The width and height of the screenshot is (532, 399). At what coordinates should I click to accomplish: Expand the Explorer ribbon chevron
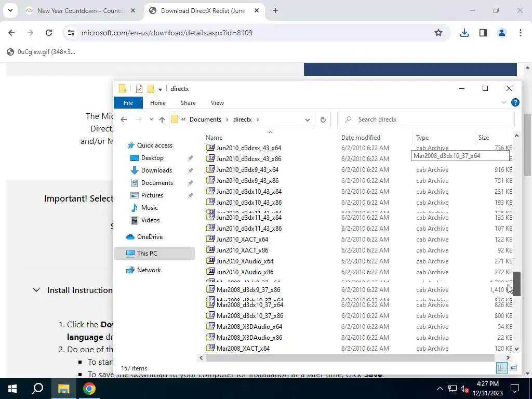[504, 102]
